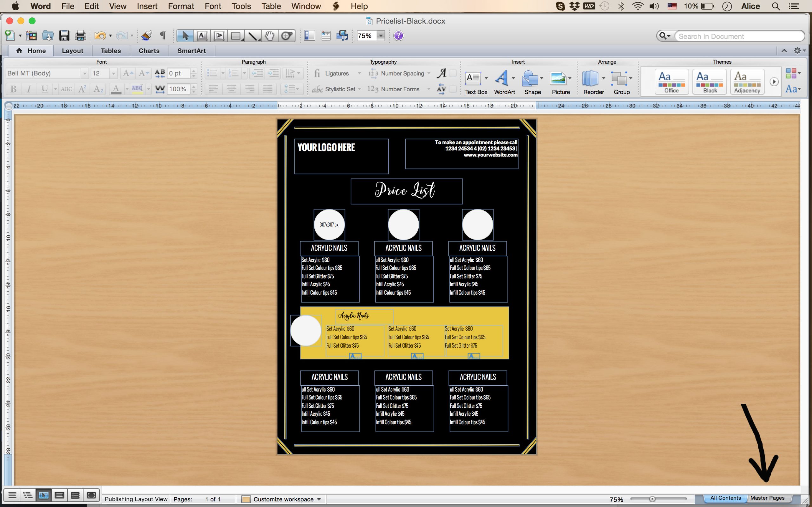This screenshot has width=812, height=507.
Task: Open the 75% zoom dropdown
Action: tap(381, 35)
